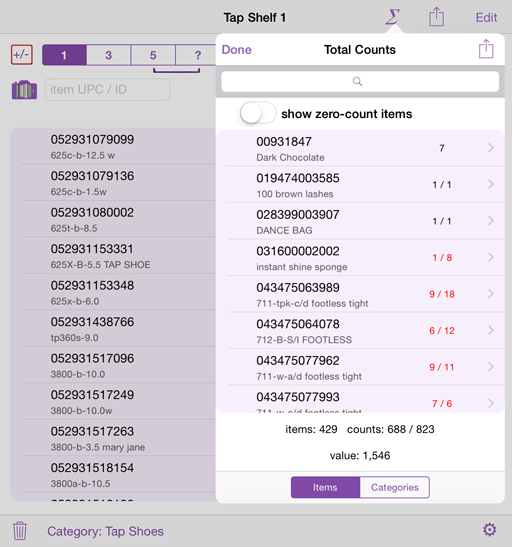The image size is (512, 547).
Task: Open chevron for 043475077962 row
Action: pos(491,367)
